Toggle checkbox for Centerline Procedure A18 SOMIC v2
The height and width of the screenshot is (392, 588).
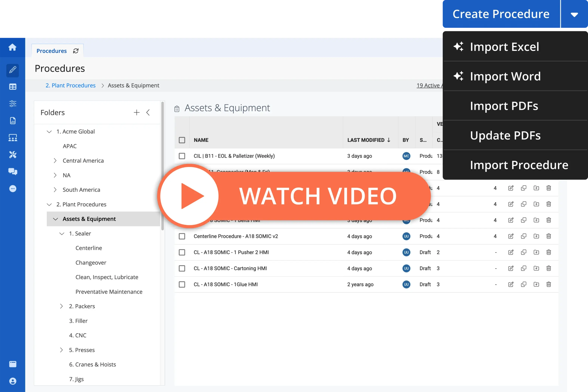pos(183,236)
